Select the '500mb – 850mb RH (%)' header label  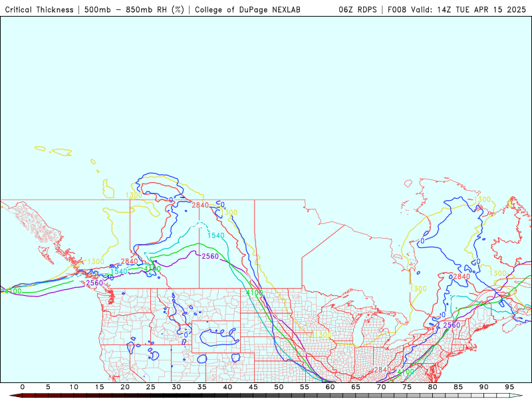point(134,10)
